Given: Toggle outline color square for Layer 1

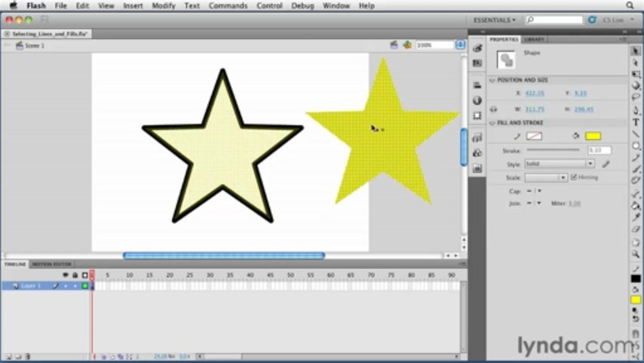Looking at the screenshot, I should click(x=85, y=286).
